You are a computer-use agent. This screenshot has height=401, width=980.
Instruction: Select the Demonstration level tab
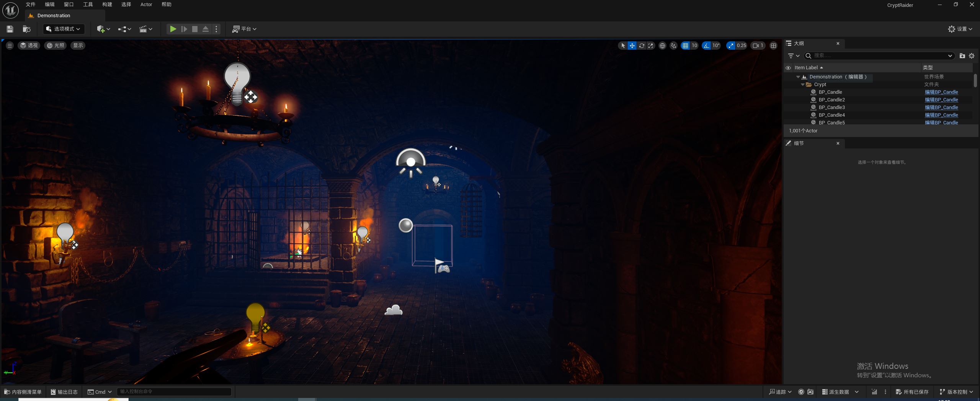click(65, 16)
